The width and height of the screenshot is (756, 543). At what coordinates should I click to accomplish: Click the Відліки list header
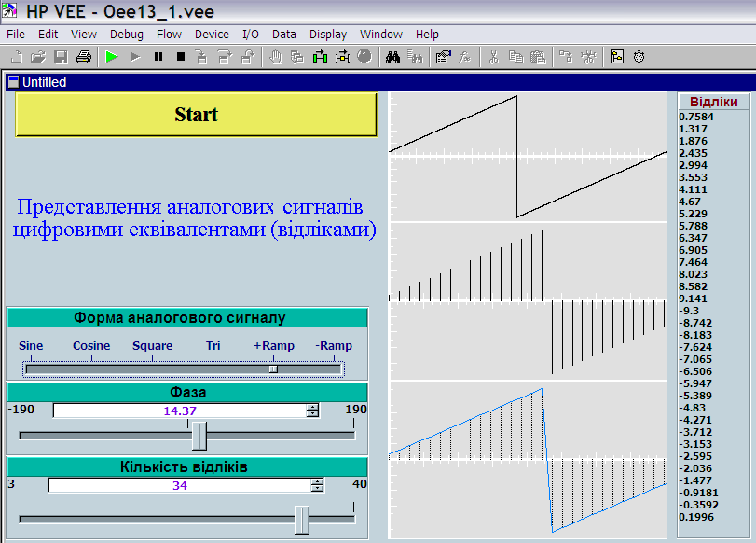[713, 102]
